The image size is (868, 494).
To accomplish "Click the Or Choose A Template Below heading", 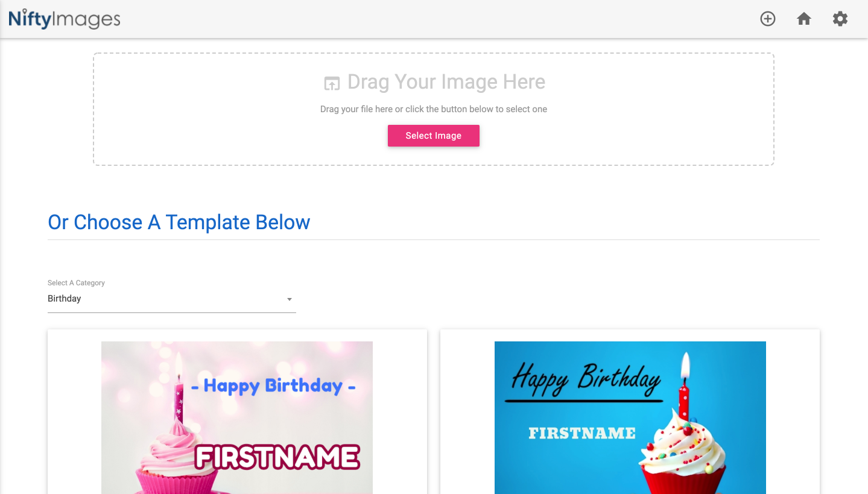I will click(179, 222).
